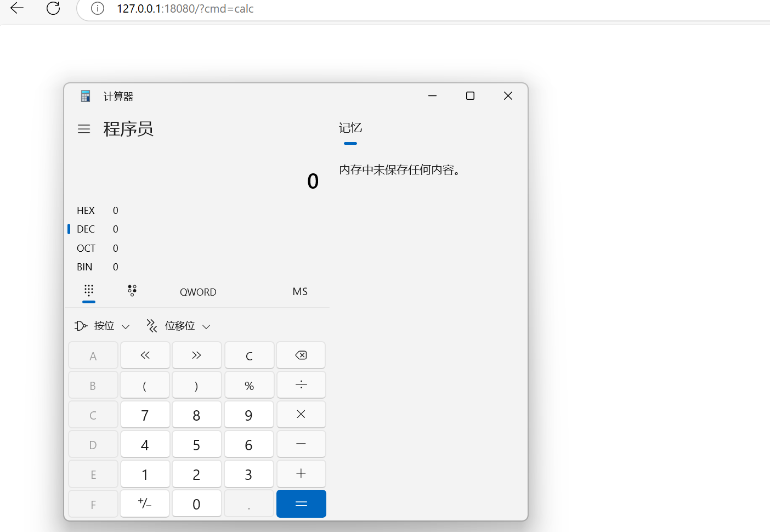Click the backspace delete key
Image resolution: width=770 pixels, height=532 pixels.
click(301, 355)
